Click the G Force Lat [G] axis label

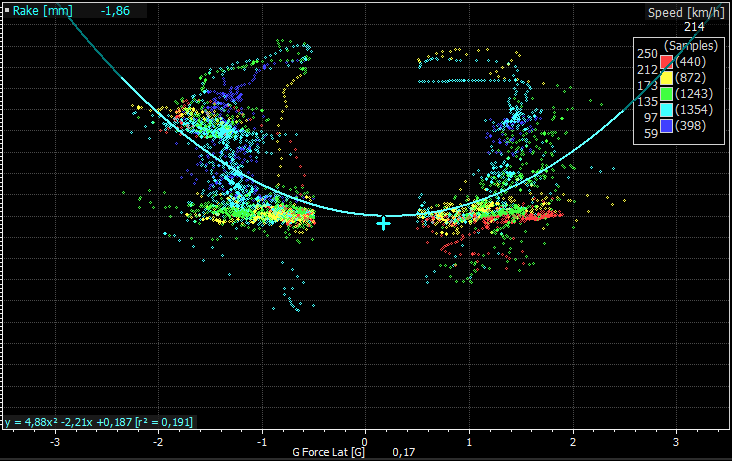(x=329, y=452)
